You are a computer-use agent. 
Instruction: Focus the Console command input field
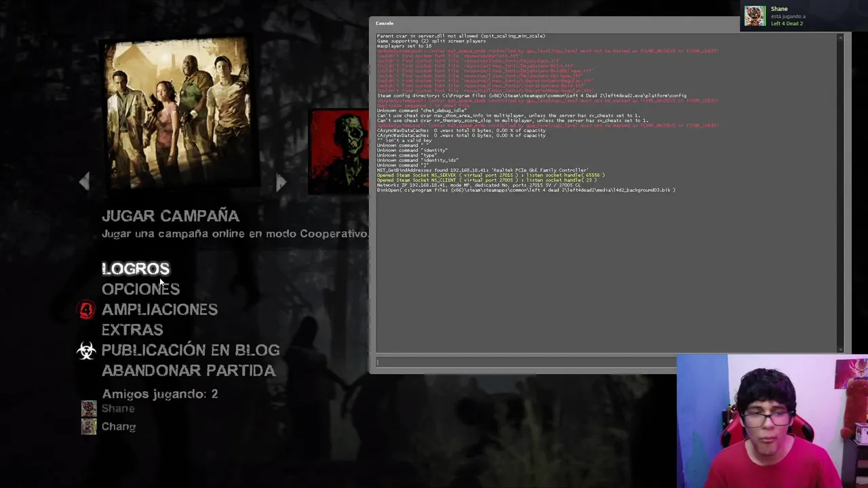click(526, 362)
